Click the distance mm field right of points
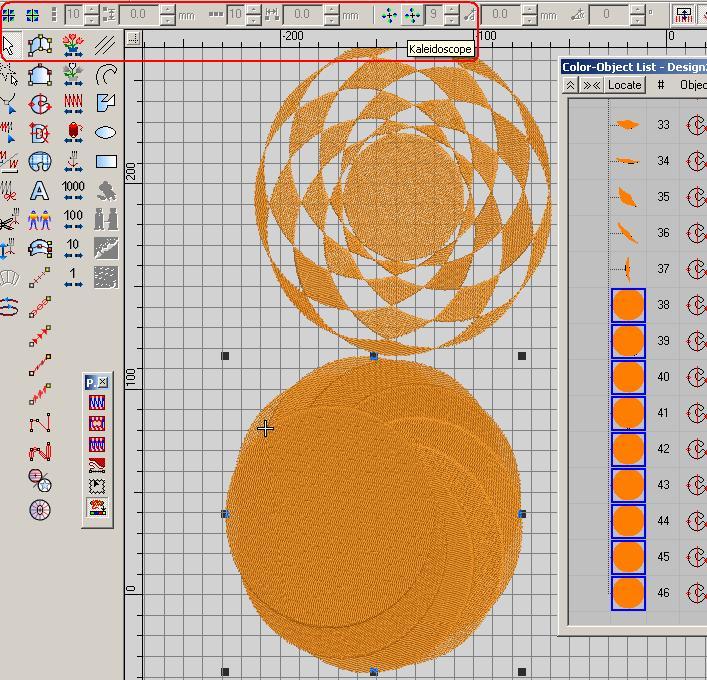 coord(502,15)
